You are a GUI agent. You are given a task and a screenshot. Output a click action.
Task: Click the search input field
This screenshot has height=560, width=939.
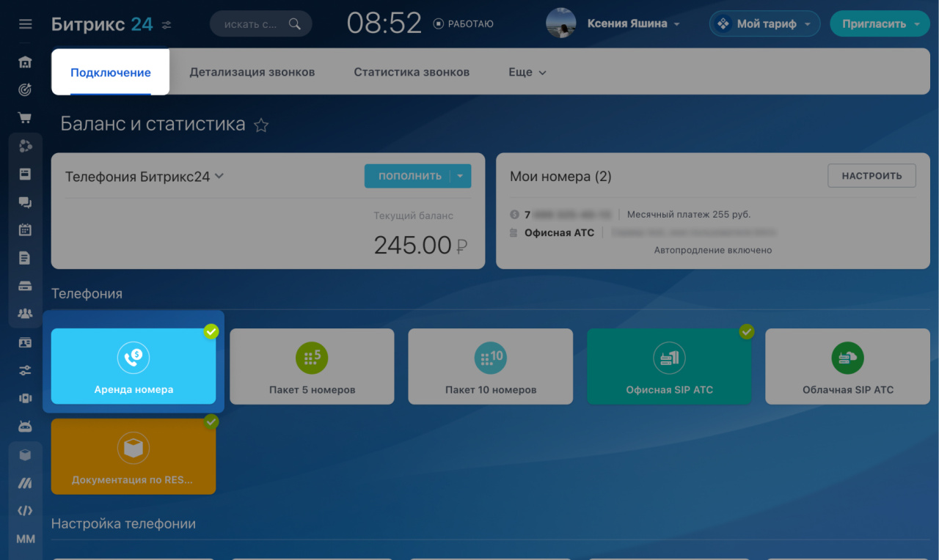pyautogui.click(x=260, y=24)
